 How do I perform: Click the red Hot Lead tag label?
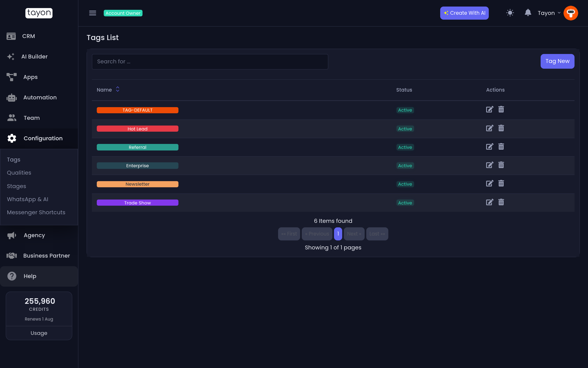point(138,129)
